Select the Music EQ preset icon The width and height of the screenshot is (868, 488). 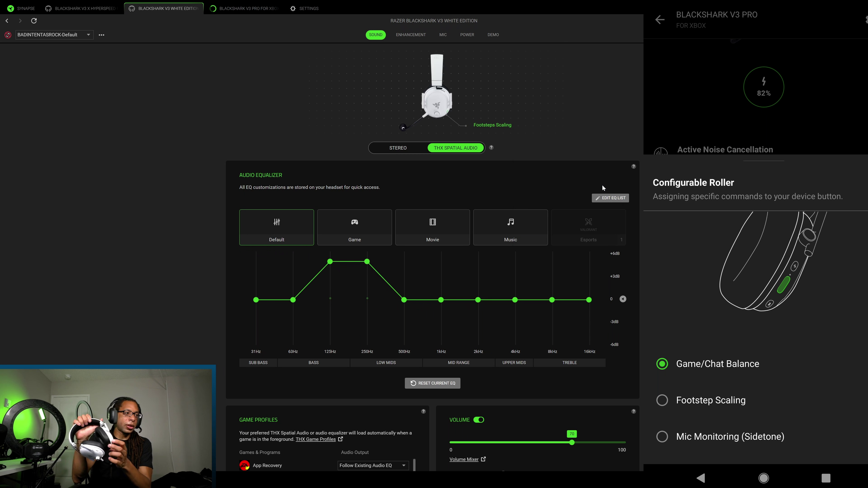click(x=510, y=222)
